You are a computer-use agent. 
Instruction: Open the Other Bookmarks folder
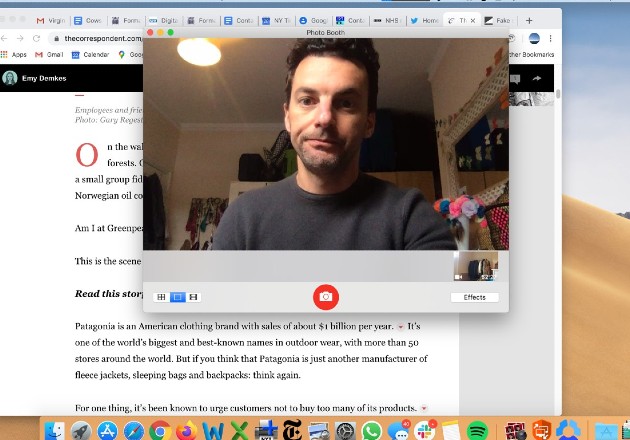pyautogui.click(x=531, y=55)
